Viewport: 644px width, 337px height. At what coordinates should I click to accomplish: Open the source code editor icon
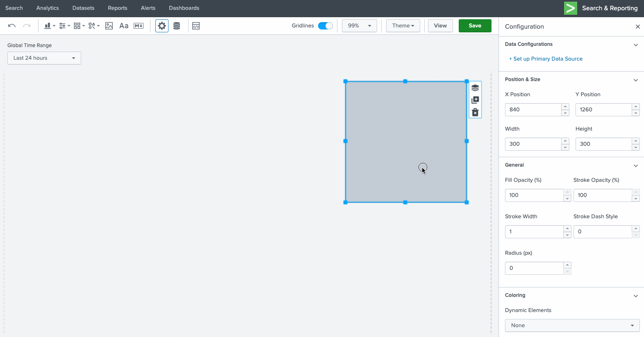click(x=196, y=26)
